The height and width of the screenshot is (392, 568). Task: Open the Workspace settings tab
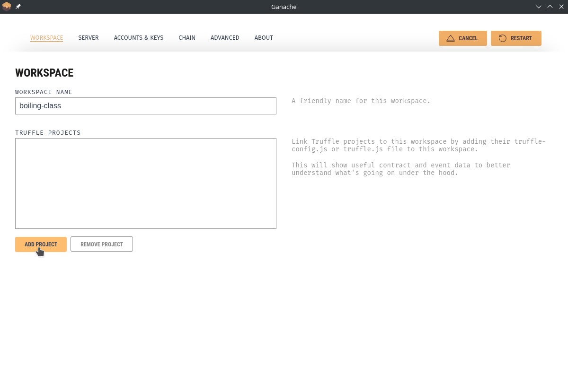tap(46, 38)
